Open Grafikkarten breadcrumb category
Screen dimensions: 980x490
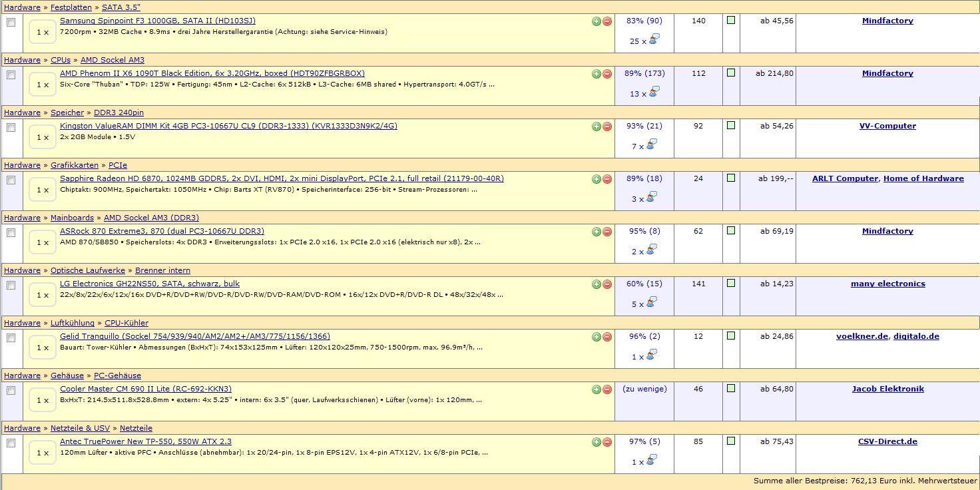coord(75,165)
